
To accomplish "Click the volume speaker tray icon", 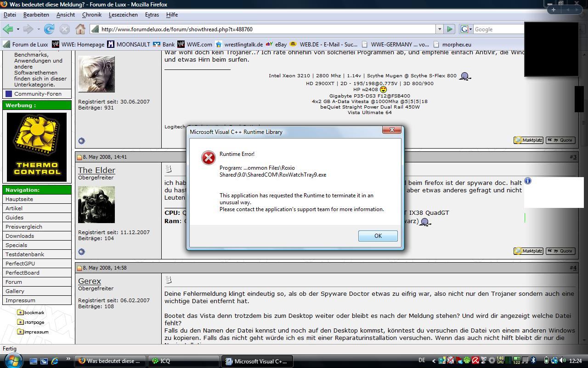I will click(x=562, y=361).
